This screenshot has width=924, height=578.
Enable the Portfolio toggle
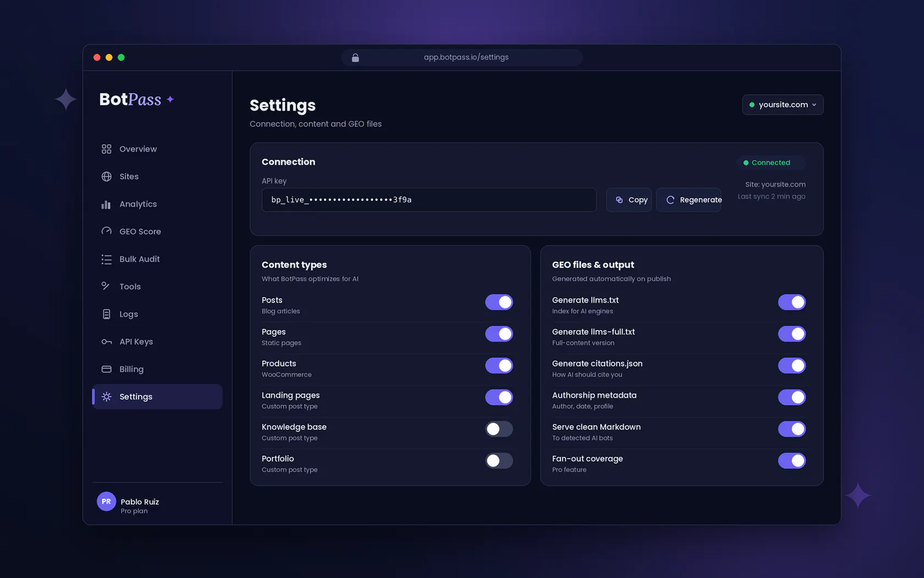[x=499, y=461]
